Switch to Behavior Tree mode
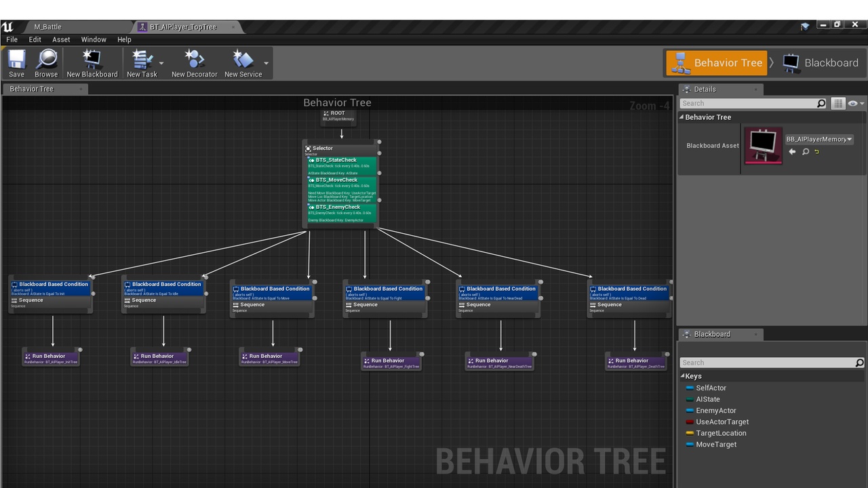Viewport: 868px width, 488px height. click(717, 63)
